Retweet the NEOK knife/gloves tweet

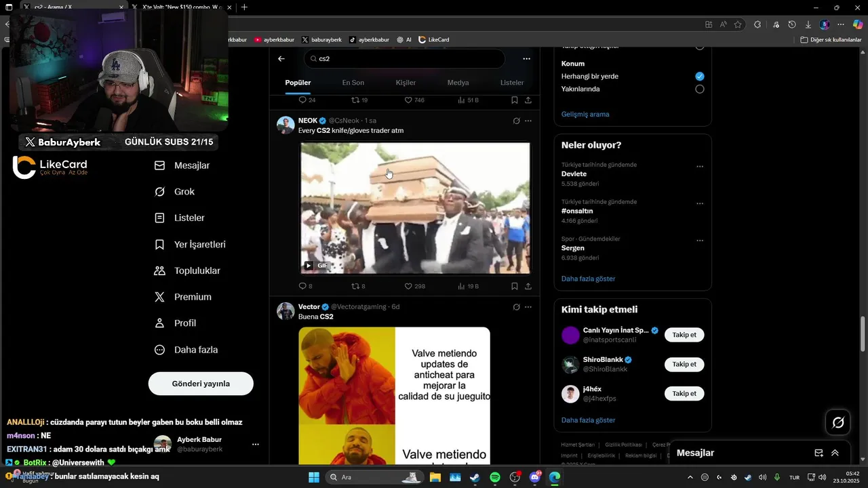click(358, 286)
